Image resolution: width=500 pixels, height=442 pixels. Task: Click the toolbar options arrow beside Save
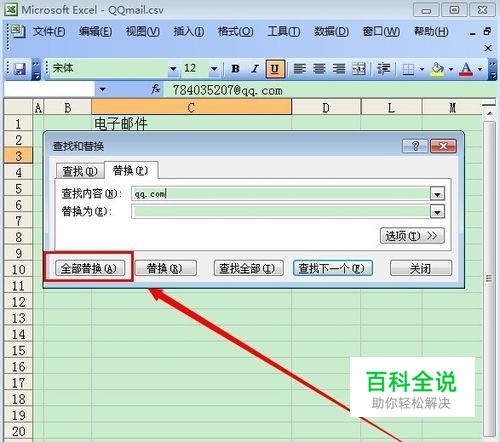(36, 69)
